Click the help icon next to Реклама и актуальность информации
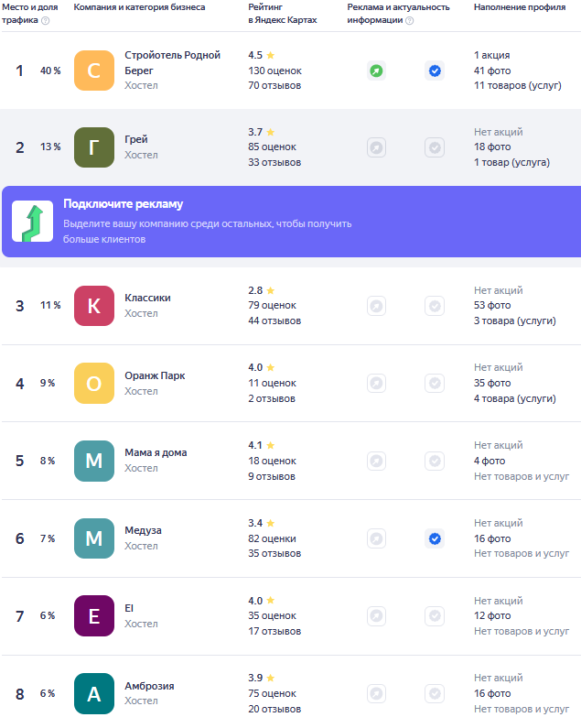 [410, 20]
